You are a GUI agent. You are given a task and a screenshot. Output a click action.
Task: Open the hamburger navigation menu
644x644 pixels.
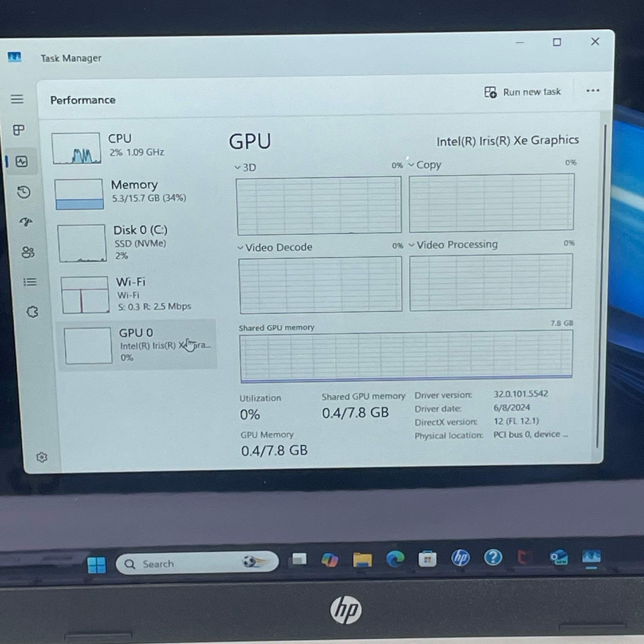(17, 99)
